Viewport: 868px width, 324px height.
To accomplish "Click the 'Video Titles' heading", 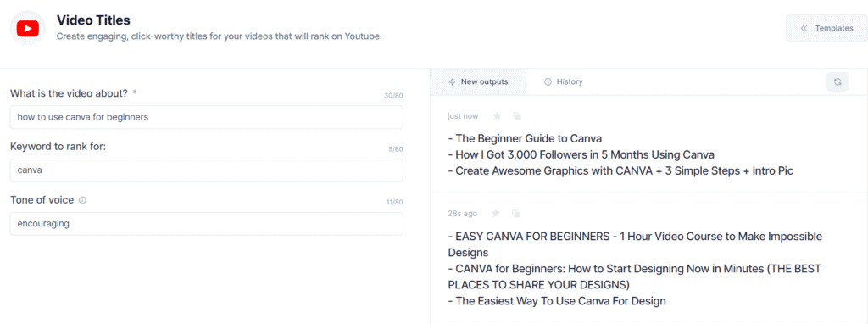I will tap(93, 20).
